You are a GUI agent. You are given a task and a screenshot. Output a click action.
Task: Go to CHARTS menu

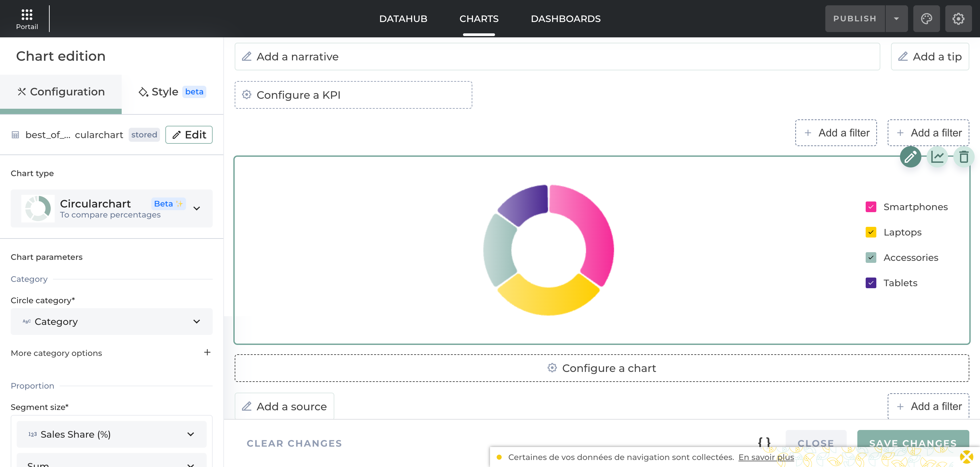[x=479, y=19]
